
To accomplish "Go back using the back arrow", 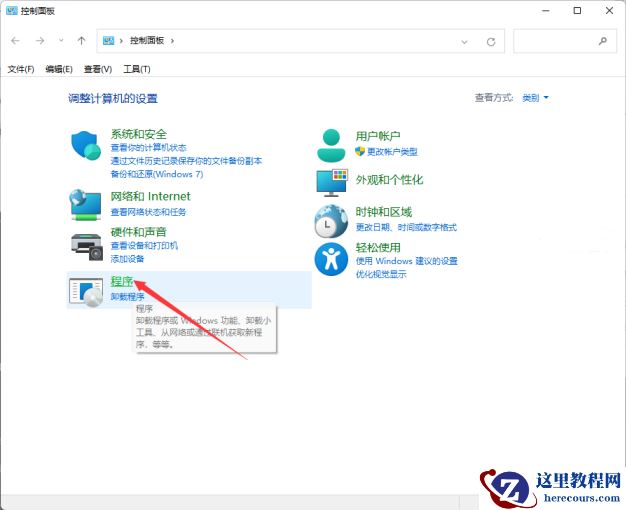I will [15, 41].
